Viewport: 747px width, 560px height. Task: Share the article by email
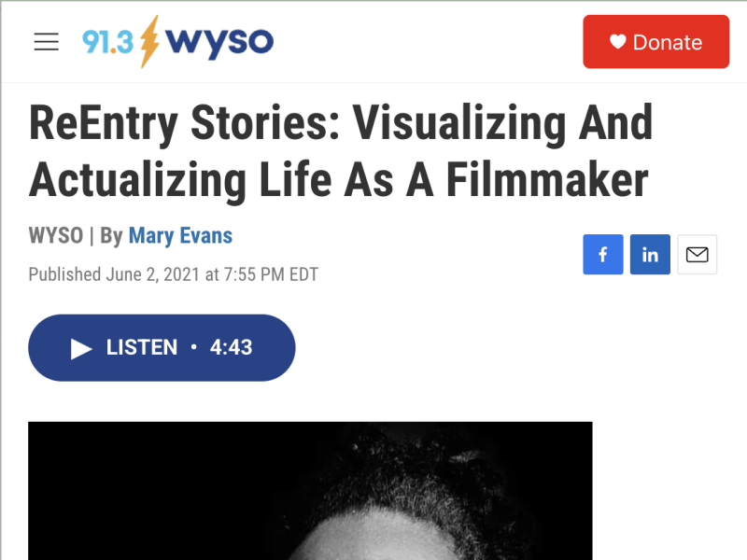click(x=697, y=254)
